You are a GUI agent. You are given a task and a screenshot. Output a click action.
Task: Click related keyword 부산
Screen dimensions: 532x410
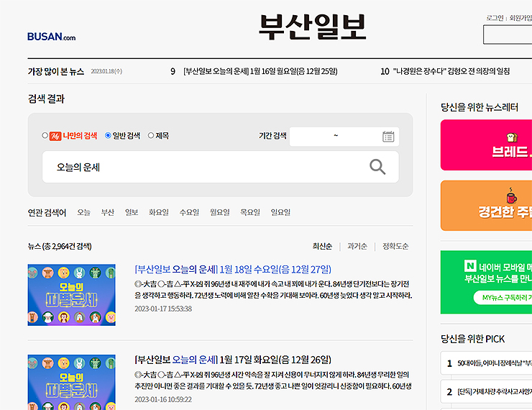108,212
